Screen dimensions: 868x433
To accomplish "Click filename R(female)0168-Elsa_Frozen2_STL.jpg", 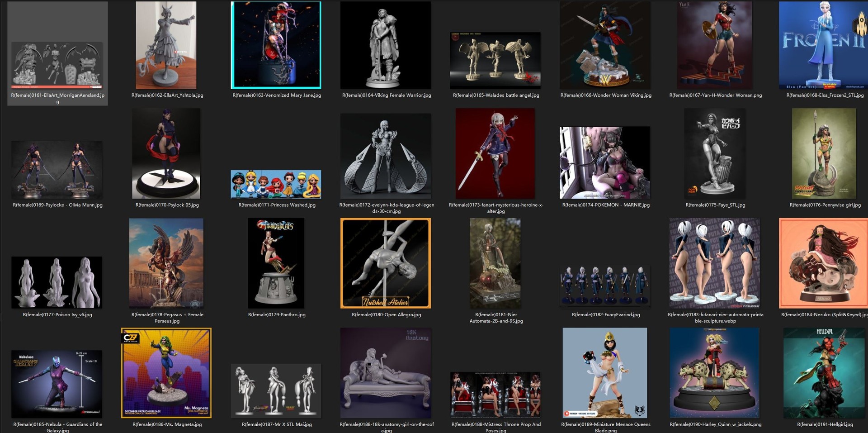I will [x=825, y=95].
